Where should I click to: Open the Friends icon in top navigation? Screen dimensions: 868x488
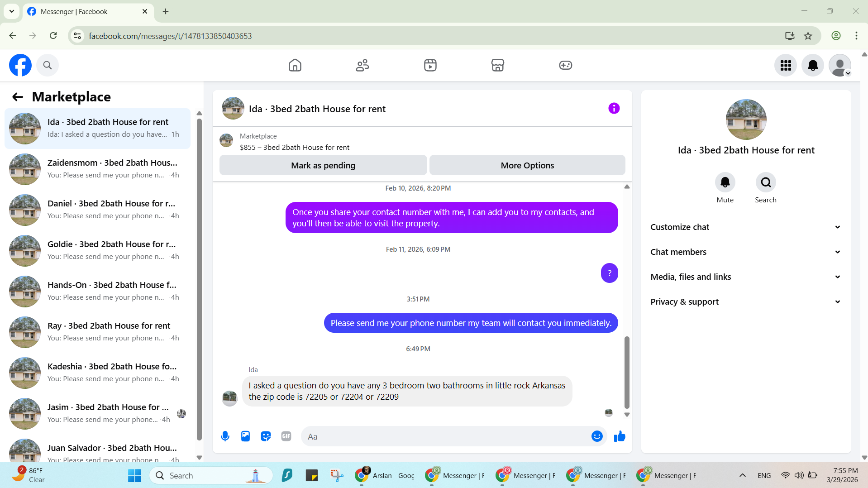[x=362, y=65]
